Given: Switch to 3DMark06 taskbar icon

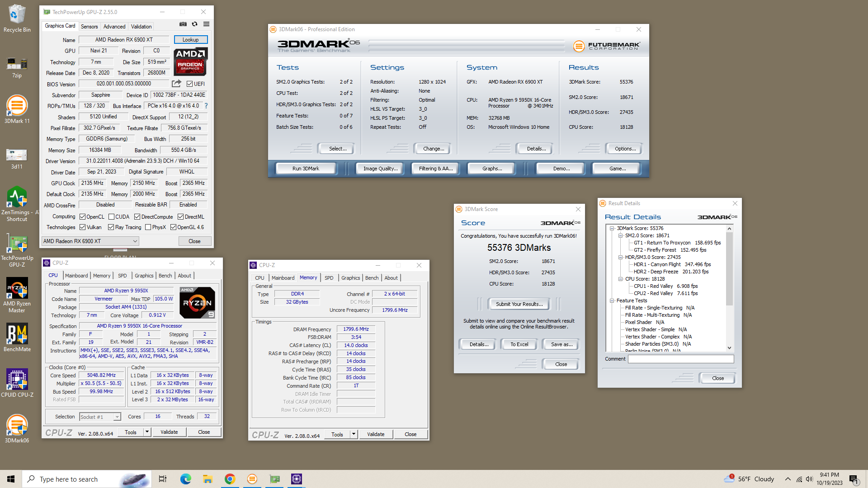Looking at the screenshot, I should click(x=252, y=479).
